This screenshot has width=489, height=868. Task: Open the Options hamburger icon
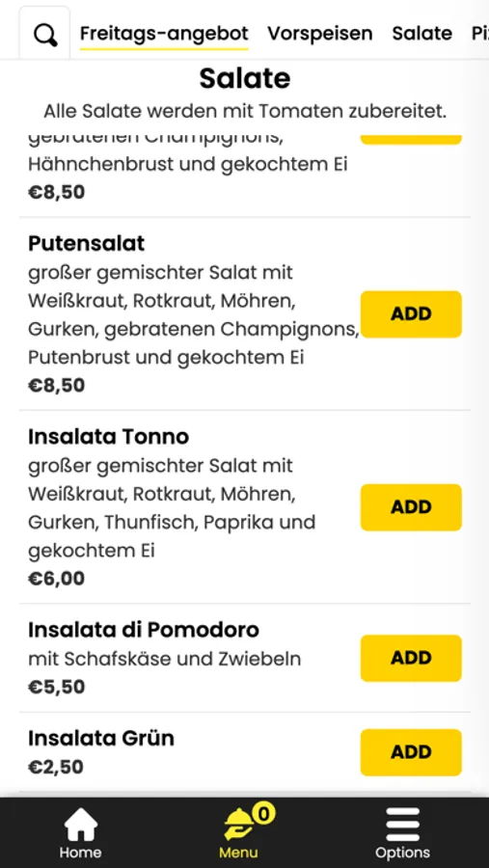pyautogui.click(x=402, y=825)
